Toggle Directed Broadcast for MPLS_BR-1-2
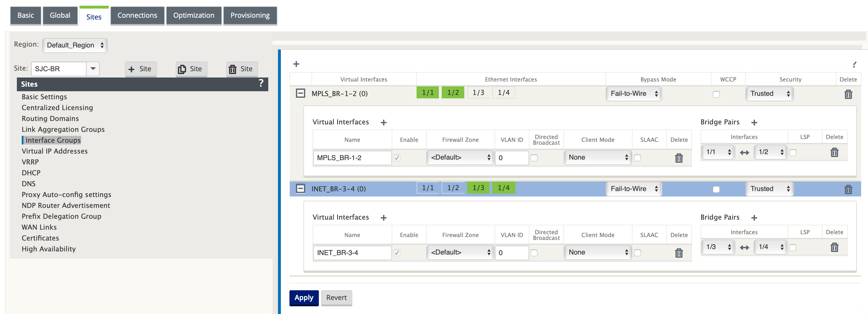Image resolution: width=868 pixels, height=314 pixels. [x=534, y=158]
